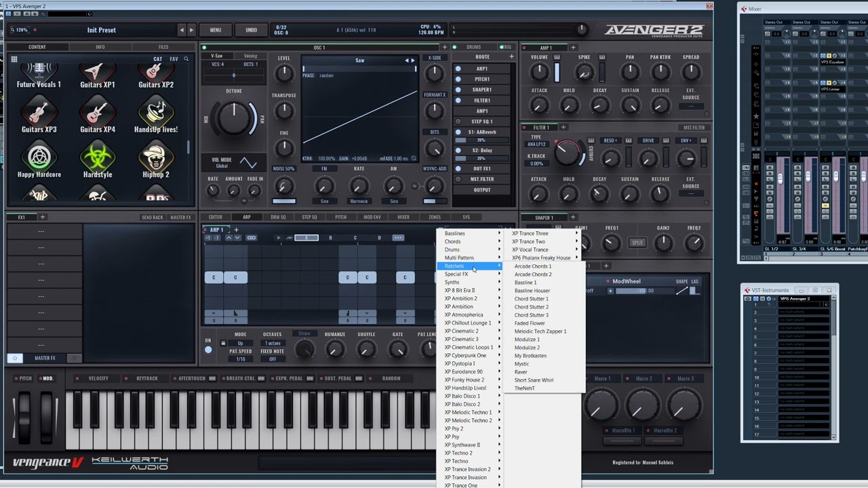Enable the STEP SQ.1 route
This screenshot has width=868, height=488.
[x=458, y=122]
